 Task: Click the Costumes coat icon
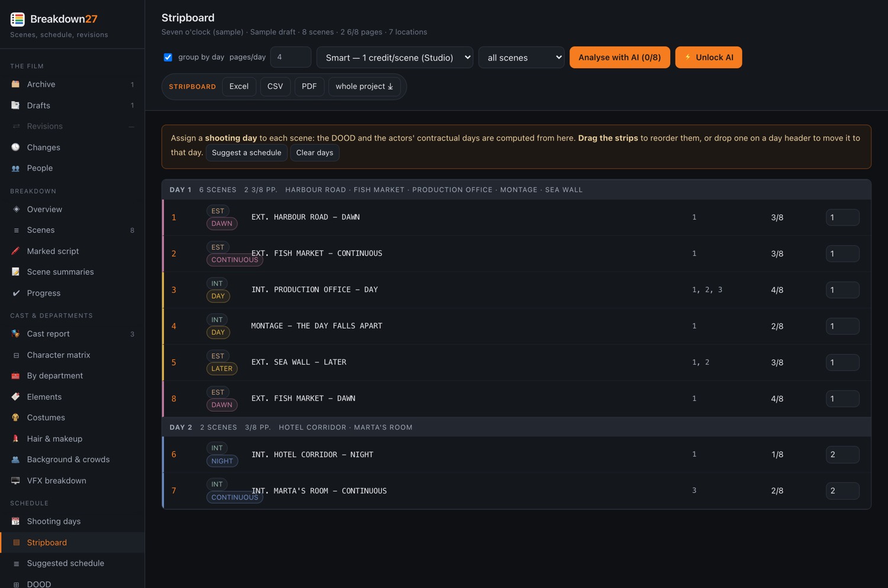(15, 417)
